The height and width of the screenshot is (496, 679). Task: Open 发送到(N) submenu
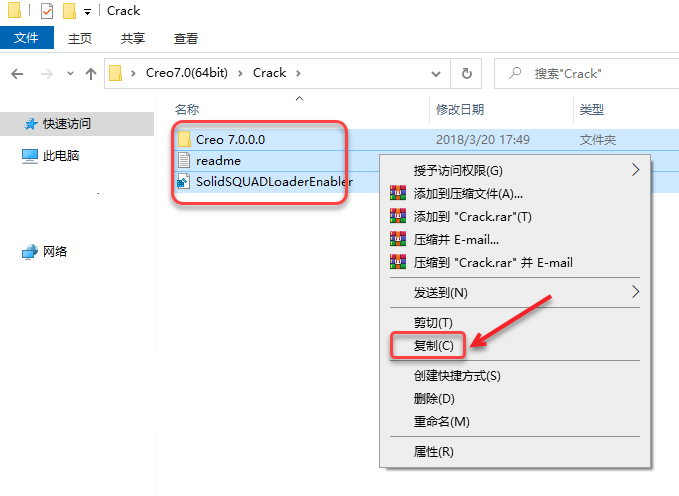tap(515, 292)
